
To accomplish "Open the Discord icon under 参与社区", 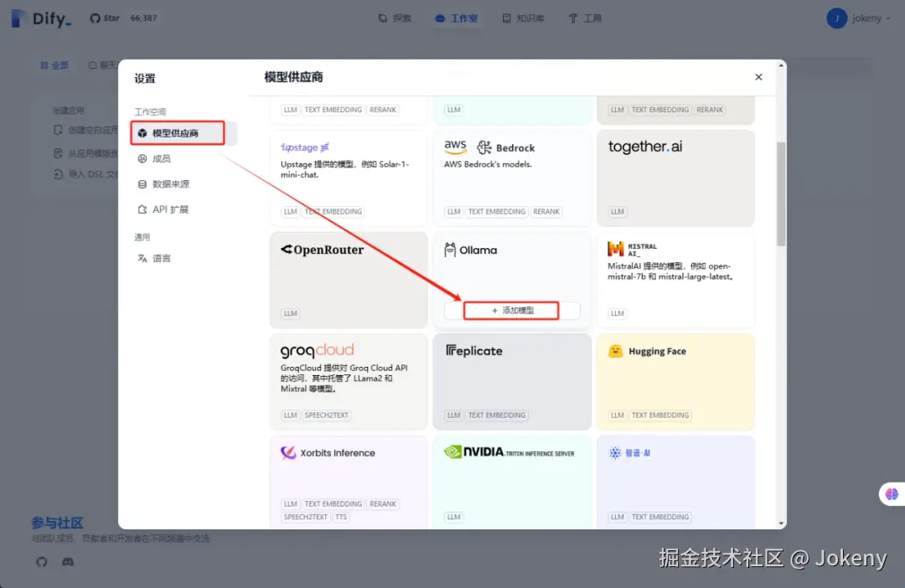I will [68, 561].
